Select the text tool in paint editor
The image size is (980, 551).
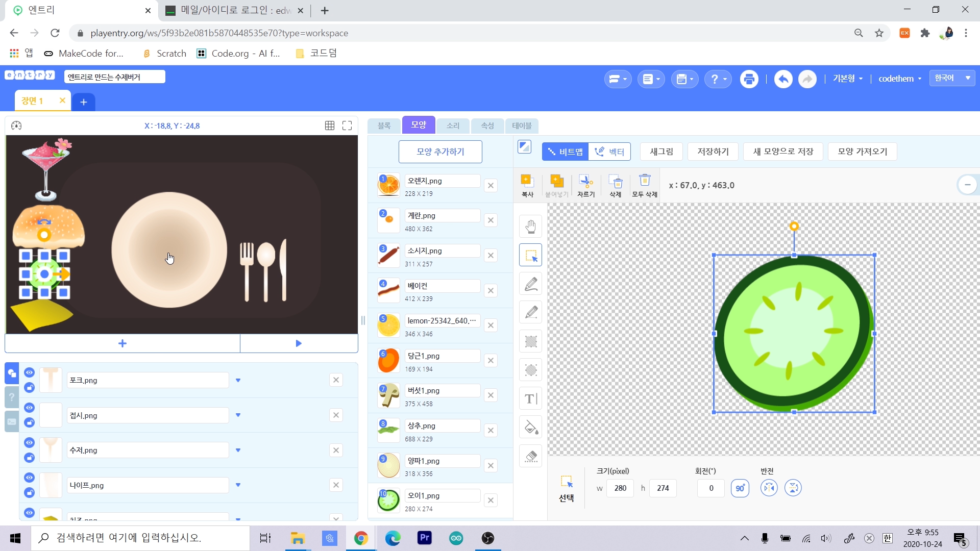click(531, 398)
